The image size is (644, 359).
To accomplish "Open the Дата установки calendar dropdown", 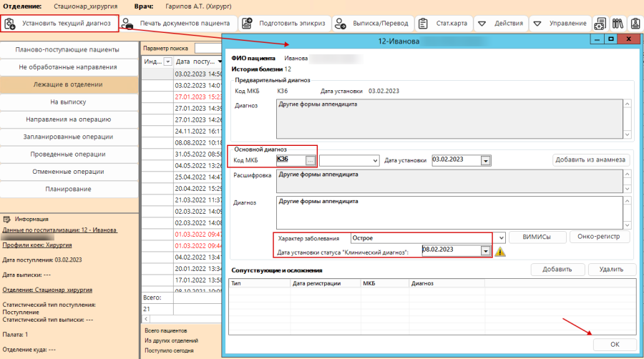I will coord(485,161).
